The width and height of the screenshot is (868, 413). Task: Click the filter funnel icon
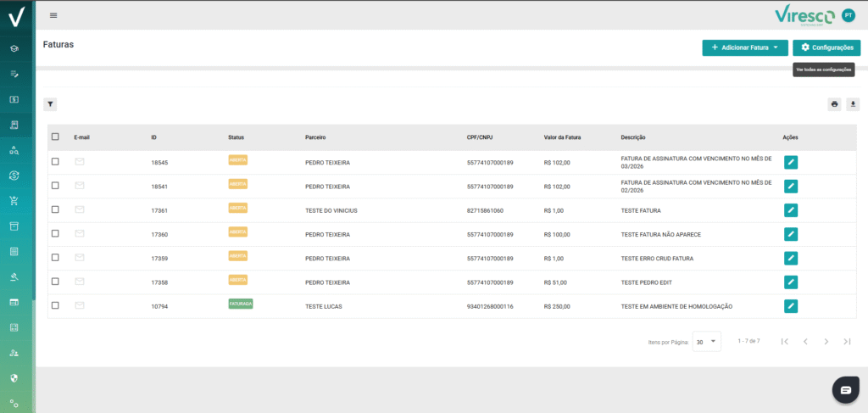(x=51, y=104)
